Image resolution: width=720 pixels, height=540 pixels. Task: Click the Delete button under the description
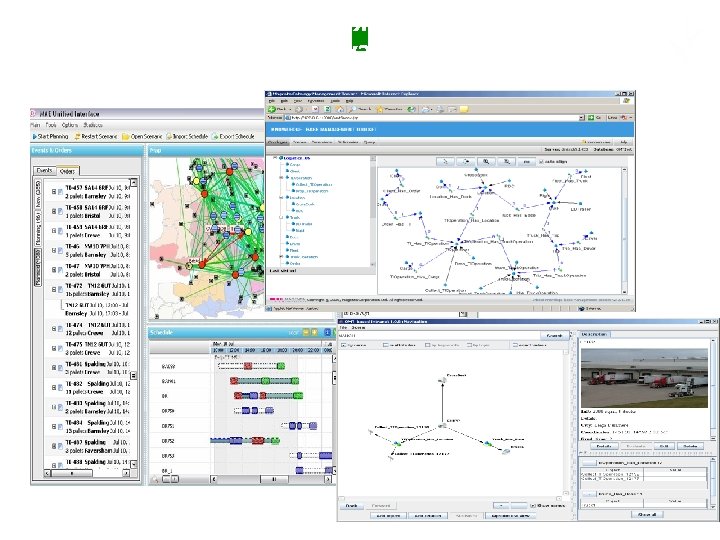[690, 446]
